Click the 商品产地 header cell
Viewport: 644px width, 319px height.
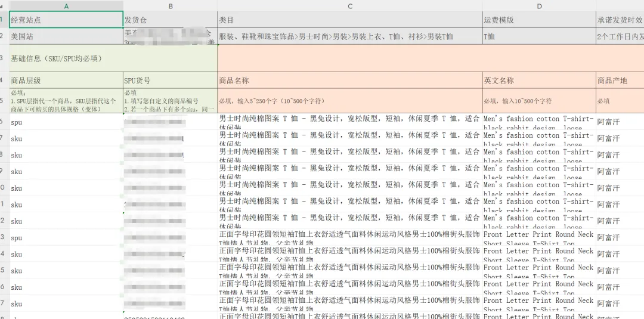(620, 80)
